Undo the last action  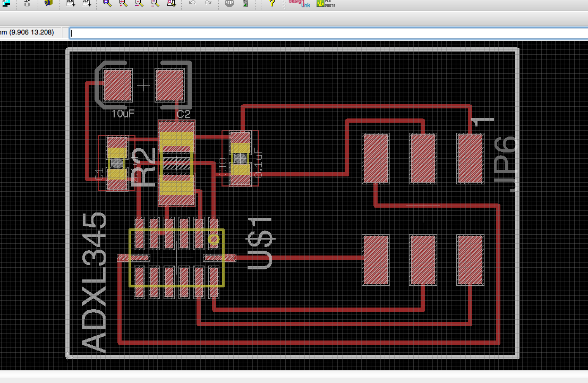click(192, 3)
